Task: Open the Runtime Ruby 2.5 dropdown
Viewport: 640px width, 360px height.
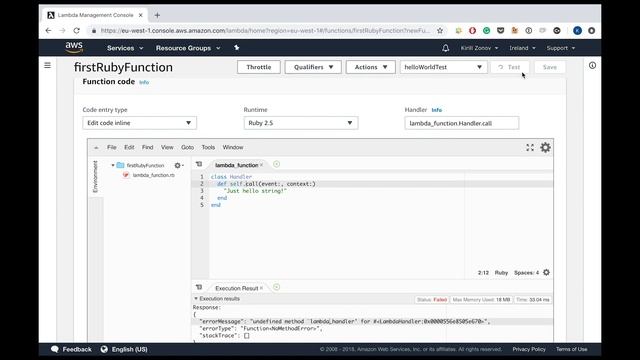Action: [301, 123]
